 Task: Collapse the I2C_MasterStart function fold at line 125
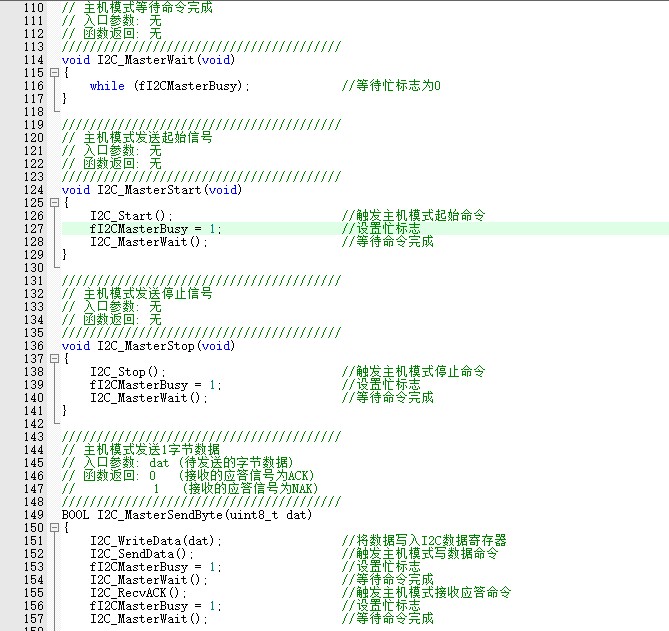tap(54, 203)
